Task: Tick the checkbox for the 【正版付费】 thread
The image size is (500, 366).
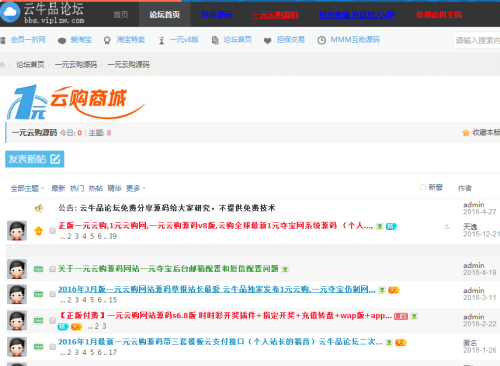Action: tap(52, 320)
